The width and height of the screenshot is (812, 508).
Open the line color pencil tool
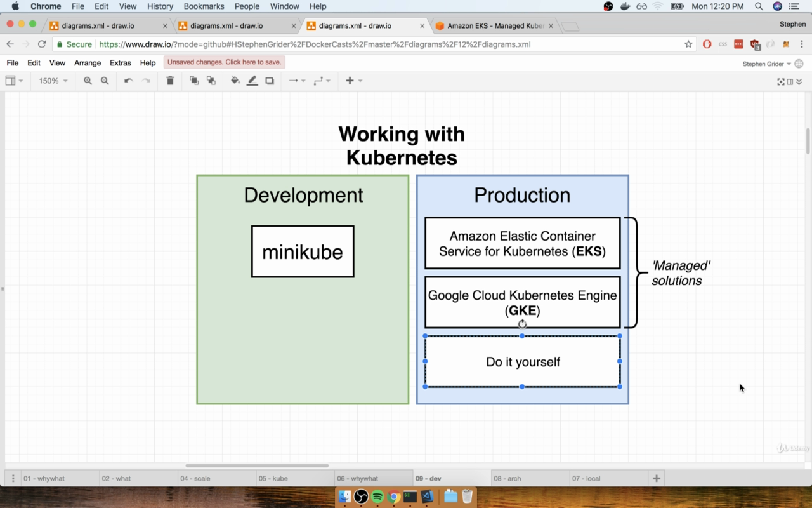point(252,81)
